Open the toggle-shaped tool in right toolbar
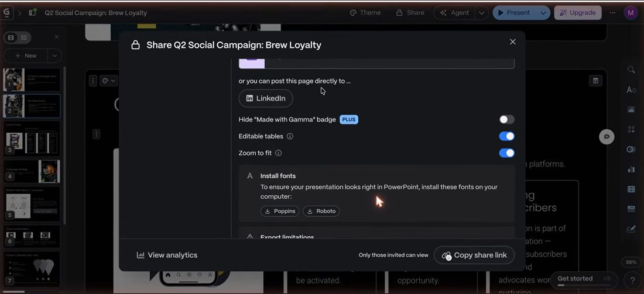The width and height of the screenshot is (644, 294). click(631, 149)
